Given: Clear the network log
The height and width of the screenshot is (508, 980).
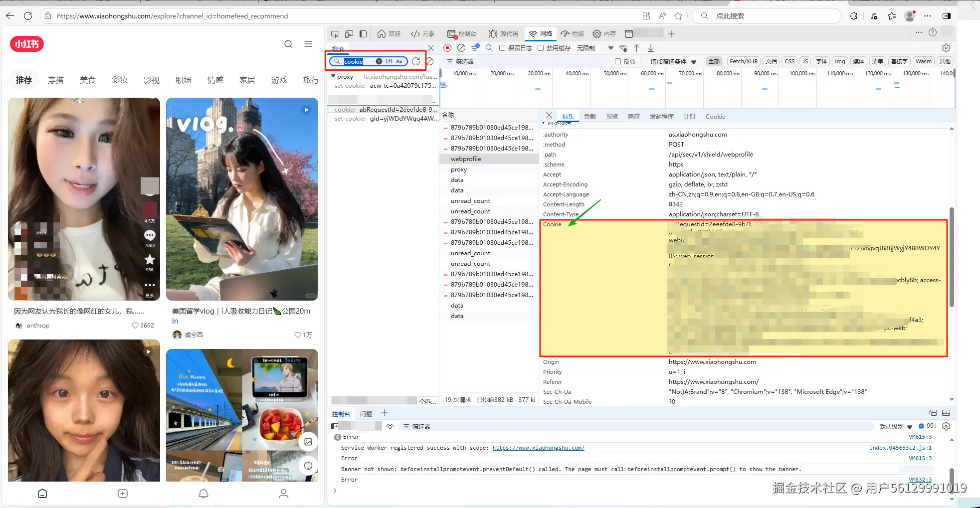Looking at the screenshot, I should 461,48.
